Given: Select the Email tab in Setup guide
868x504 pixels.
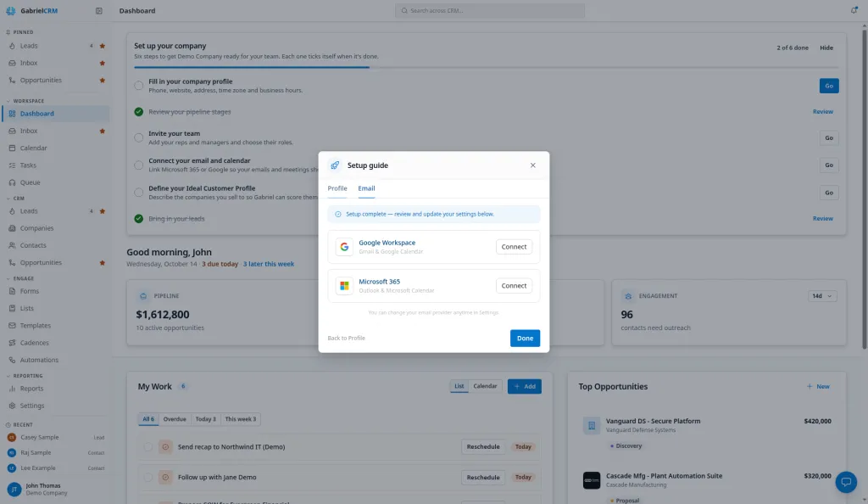Looking at the screenshot, I should point(366,188).
